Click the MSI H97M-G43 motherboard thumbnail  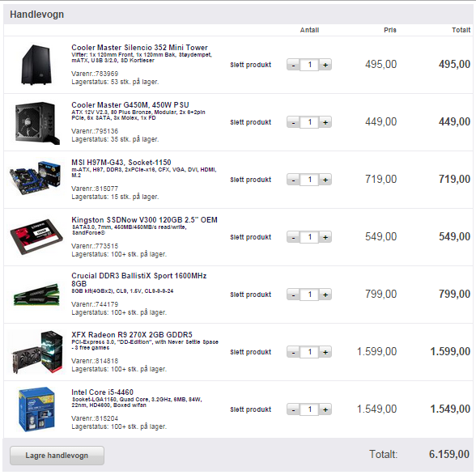pos(36,178)
